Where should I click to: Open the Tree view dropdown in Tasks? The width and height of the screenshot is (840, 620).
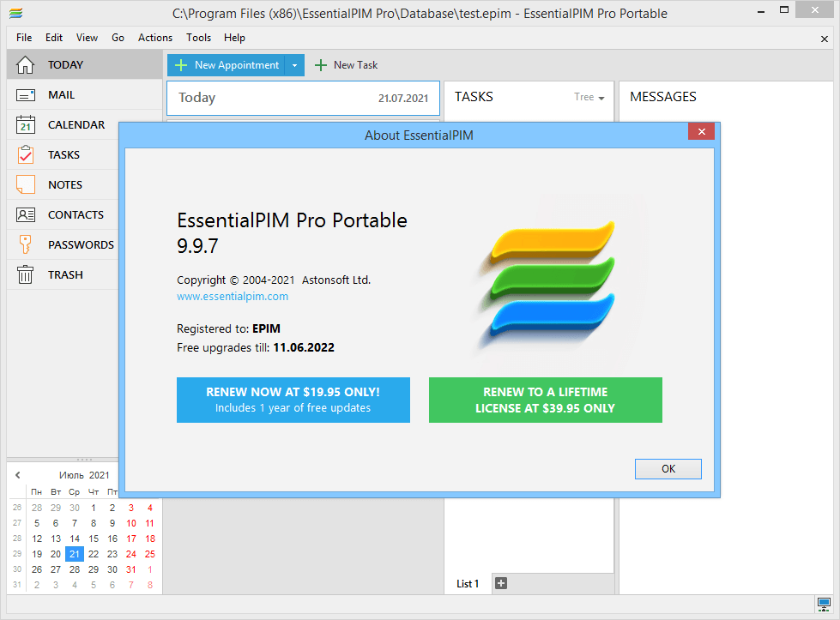coord(589,98)
